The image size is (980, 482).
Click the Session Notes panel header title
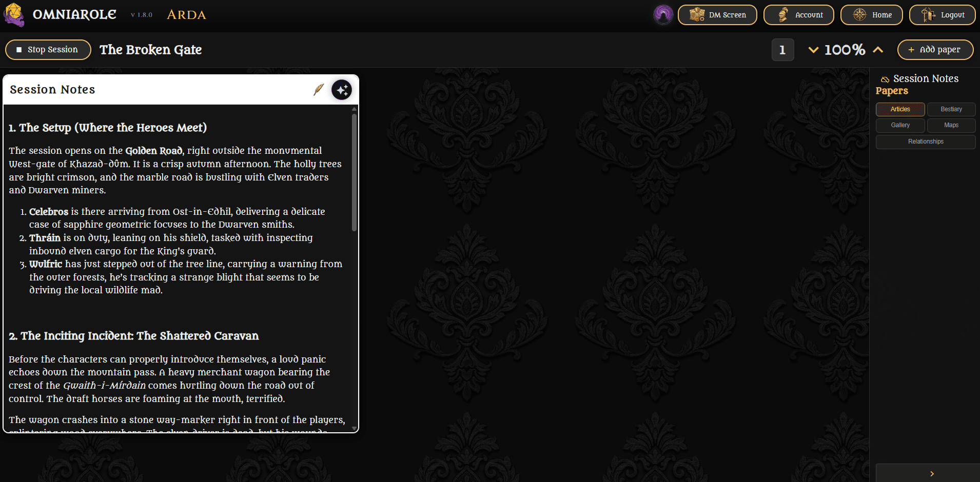pos(52,90)
